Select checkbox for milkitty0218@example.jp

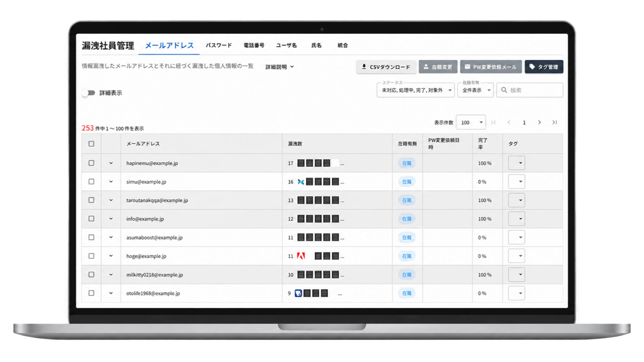[91, 275]
